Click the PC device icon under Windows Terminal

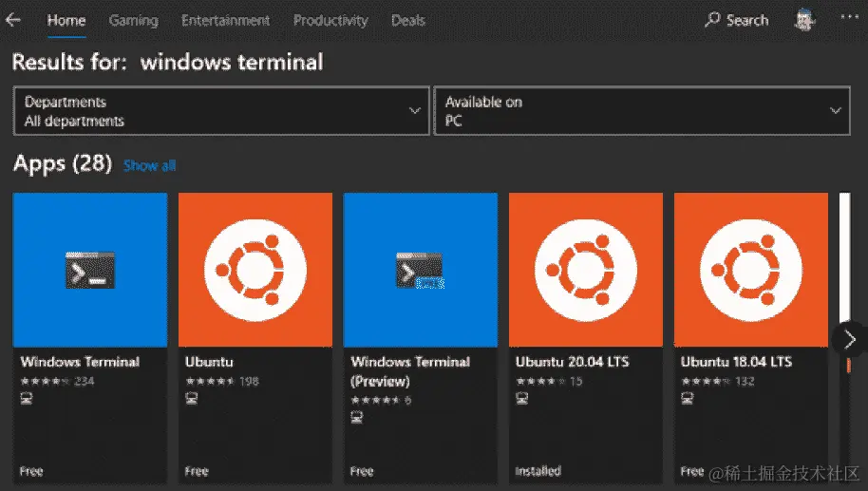coord(26,399)
